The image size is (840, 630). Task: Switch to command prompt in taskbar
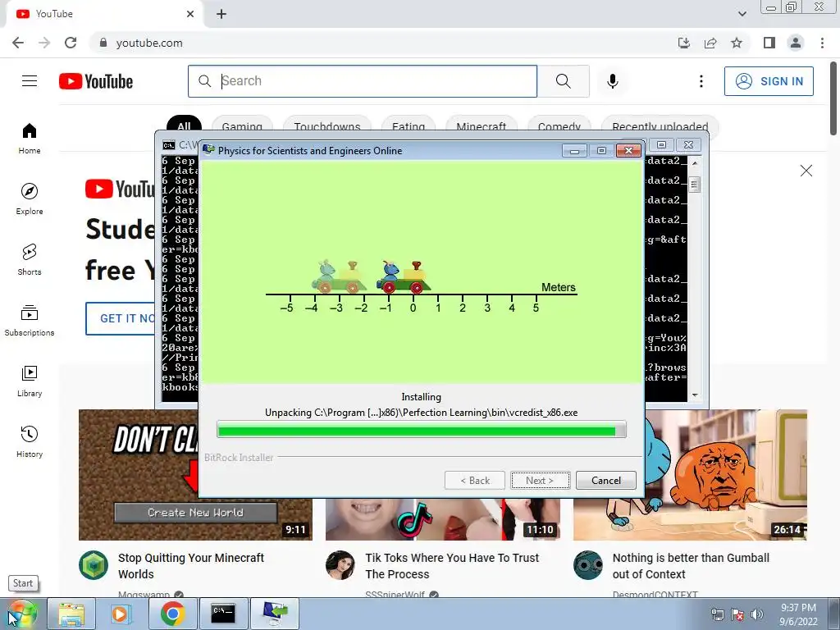point(223,614)
